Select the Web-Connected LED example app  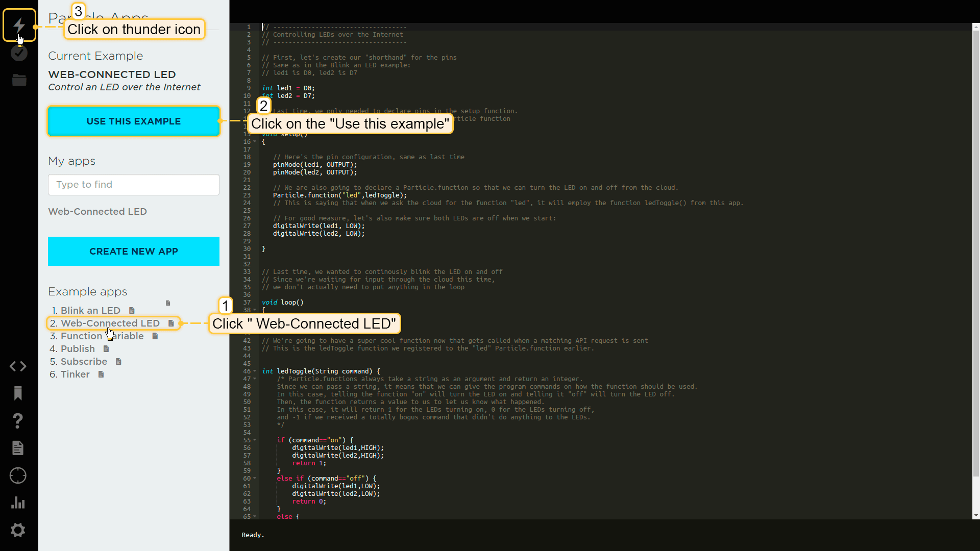110,323
